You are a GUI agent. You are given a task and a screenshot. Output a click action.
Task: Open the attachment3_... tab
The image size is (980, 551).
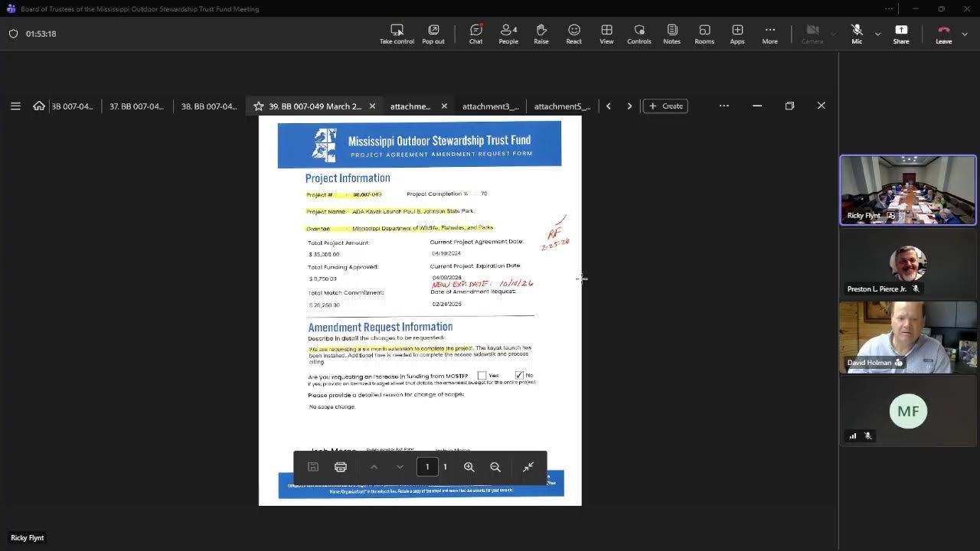click(x=491, y=106)
